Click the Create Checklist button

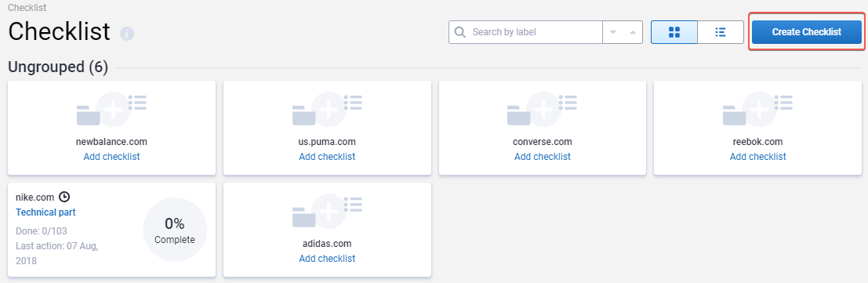pyautogui.click(x=807, y=32)
